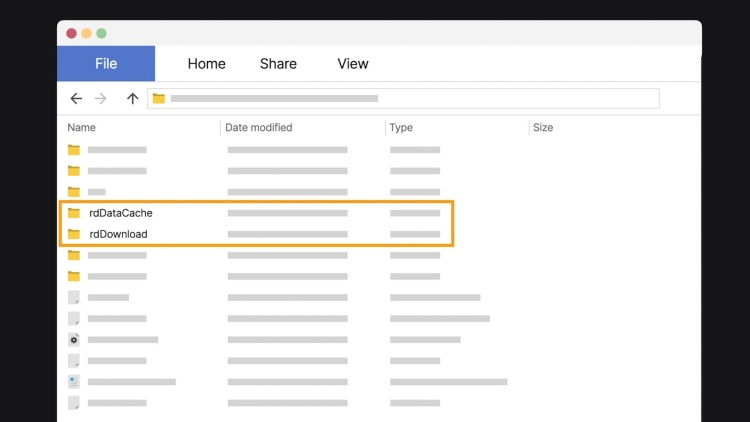
Task: Click the forward navigation arrow
Action: point(100,99)
